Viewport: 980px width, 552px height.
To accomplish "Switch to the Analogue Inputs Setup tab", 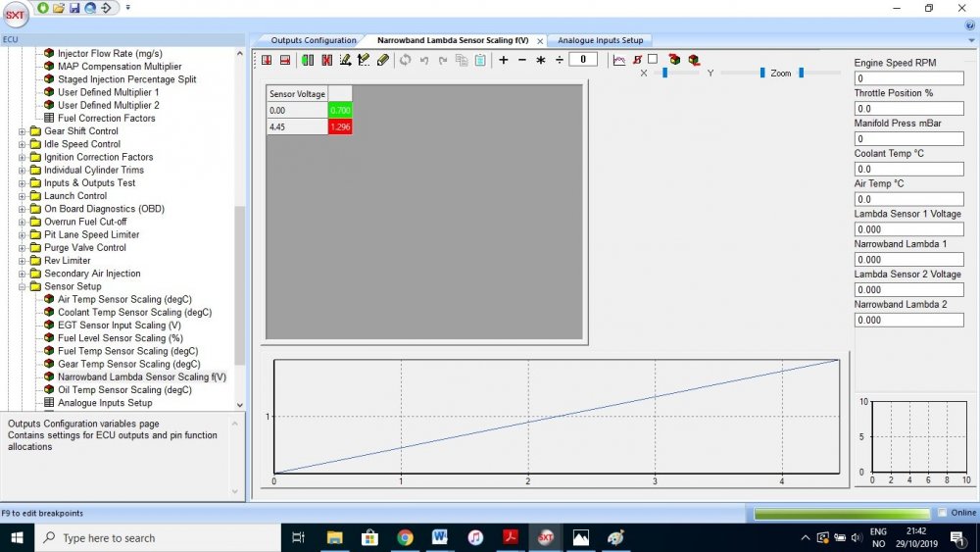I will point(600,40).
